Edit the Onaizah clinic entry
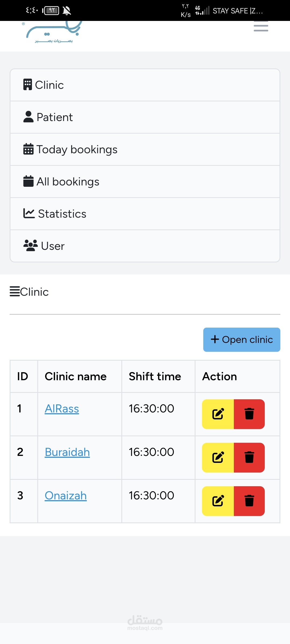 pyautogui.click(x=218, y=501)
